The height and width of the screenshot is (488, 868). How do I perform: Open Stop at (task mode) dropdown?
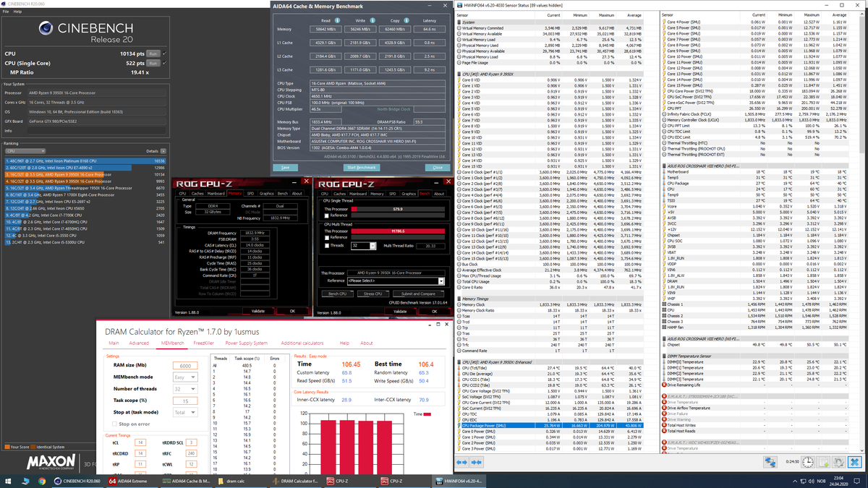click(184, 412)
